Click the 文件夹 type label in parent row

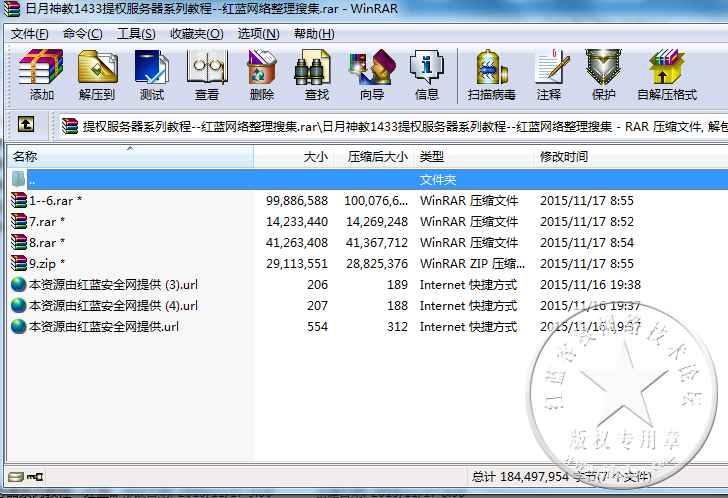pyautogui.click(x=438, y=180)
